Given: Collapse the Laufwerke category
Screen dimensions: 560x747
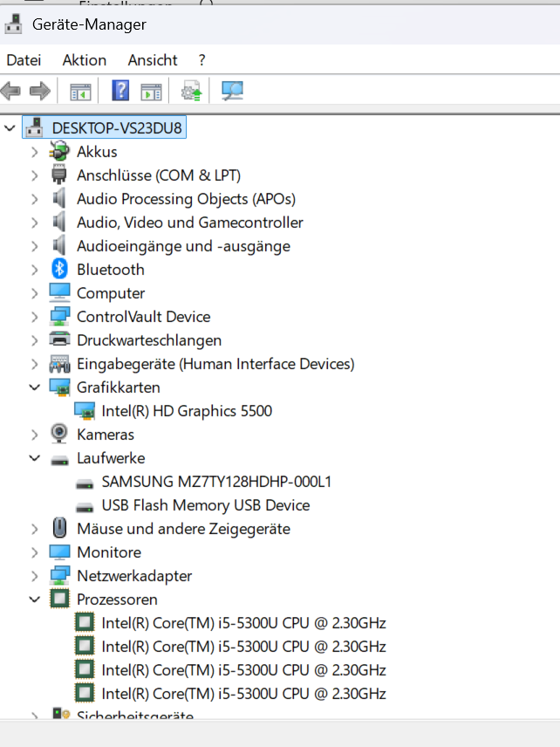Looking at the screenshot, I should coord(34,458).
